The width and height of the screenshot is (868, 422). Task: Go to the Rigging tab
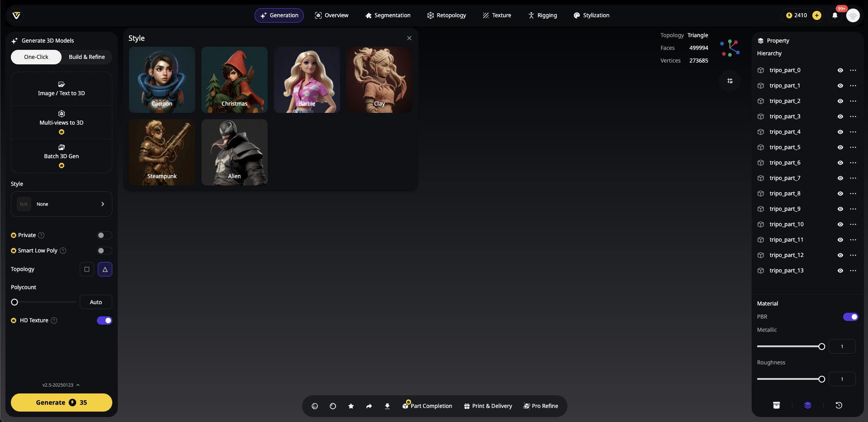pos(542,15)
